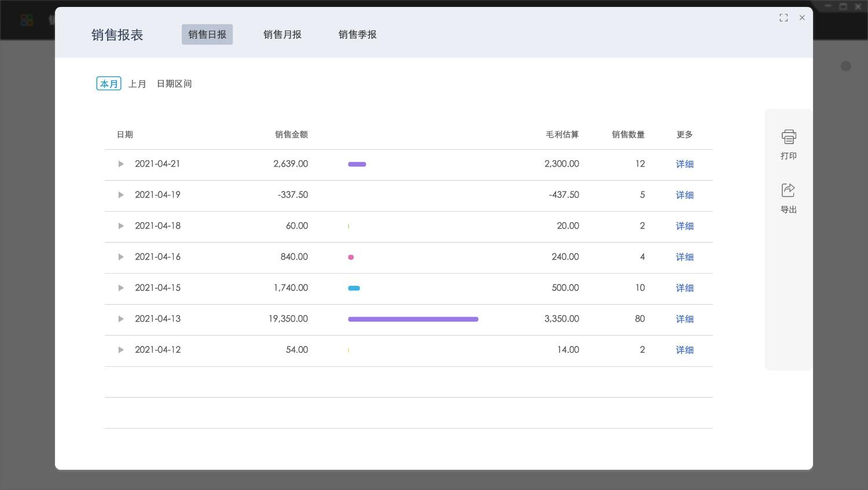Open 详细 for 2021-04-19

[x=685, y=195]
